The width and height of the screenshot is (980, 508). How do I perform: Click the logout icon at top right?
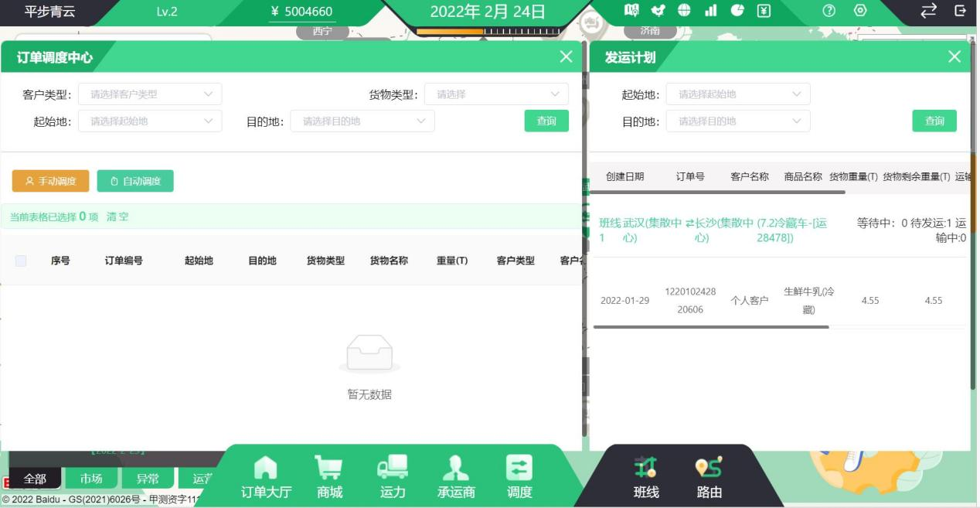point(961,12)
